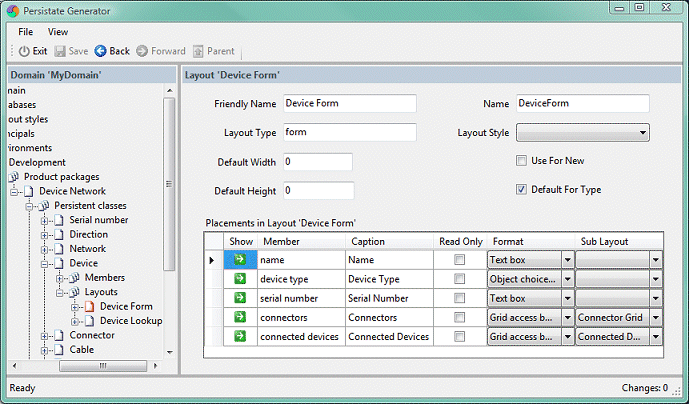689x404 pixels.
Task: Click the Device Lookup page icon
Action: pos(90,321)
